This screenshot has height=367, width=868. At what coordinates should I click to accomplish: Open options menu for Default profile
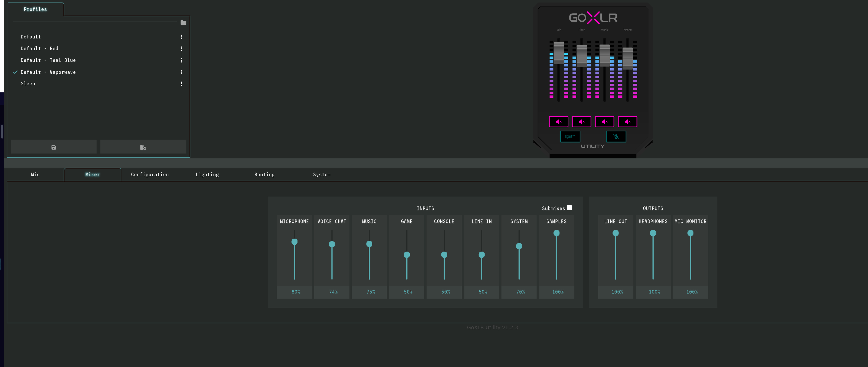point(181,37)
